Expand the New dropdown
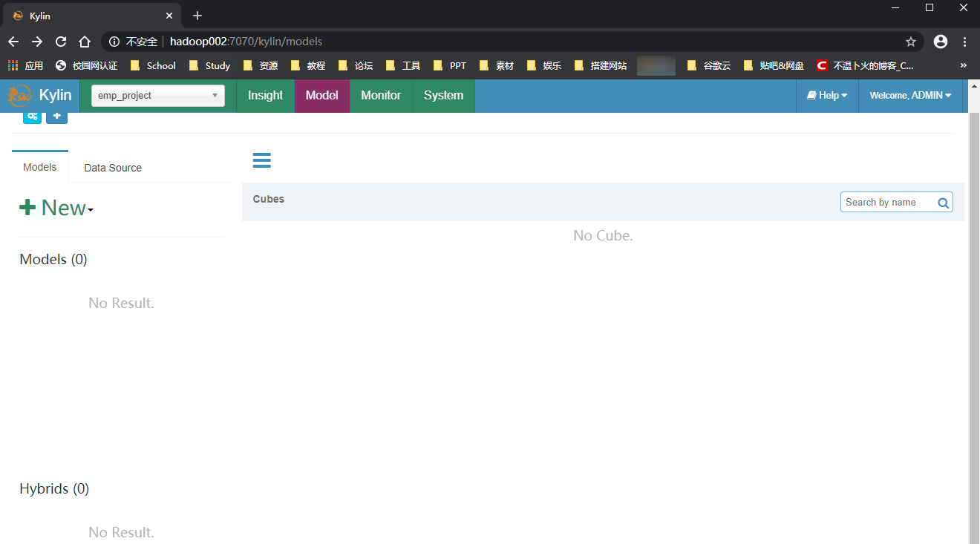The height and width of the screenshot is (544, 980). (x=56, y=208)
